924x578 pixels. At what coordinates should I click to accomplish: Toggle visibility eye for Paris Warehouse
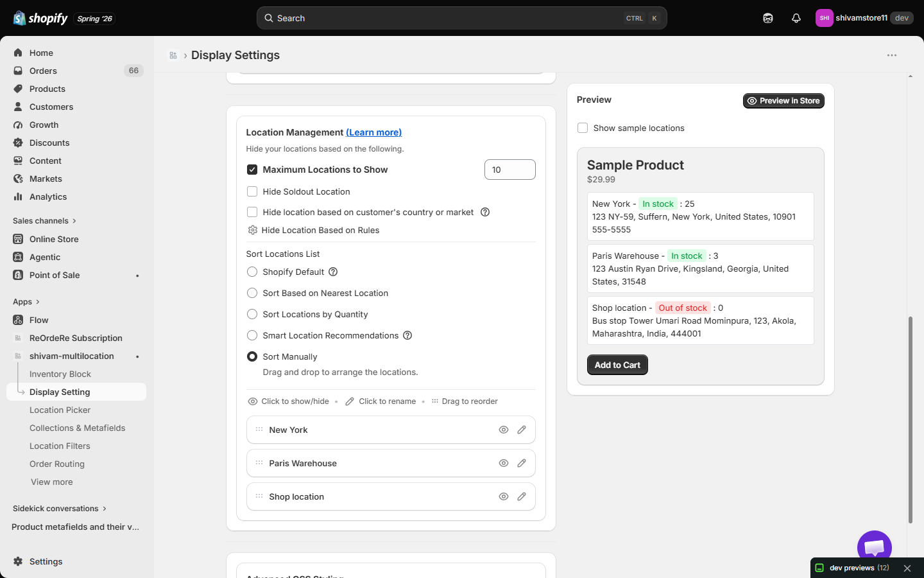click(504, 463)
